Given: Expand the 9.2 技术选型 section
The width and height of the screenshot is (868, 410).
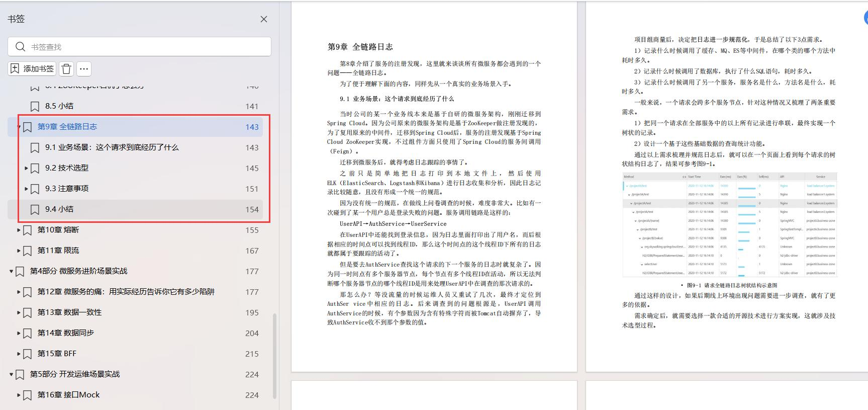Looking at the screenshot, I should click(26, 168).
